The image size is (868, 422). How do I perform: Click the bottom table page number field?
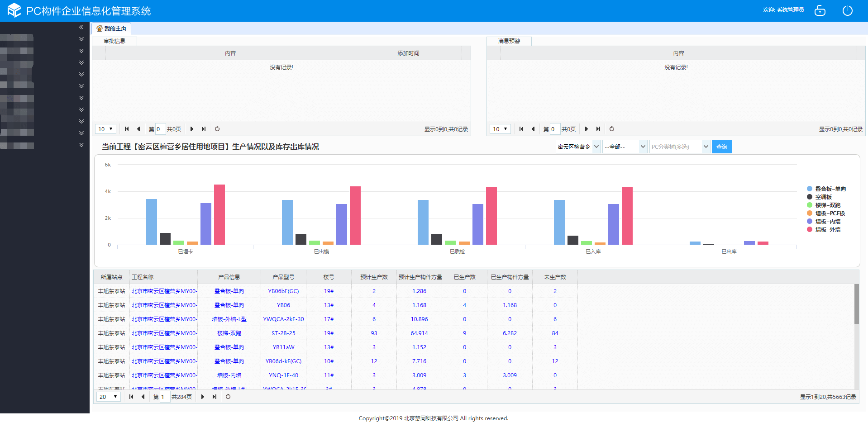(165, 397)
